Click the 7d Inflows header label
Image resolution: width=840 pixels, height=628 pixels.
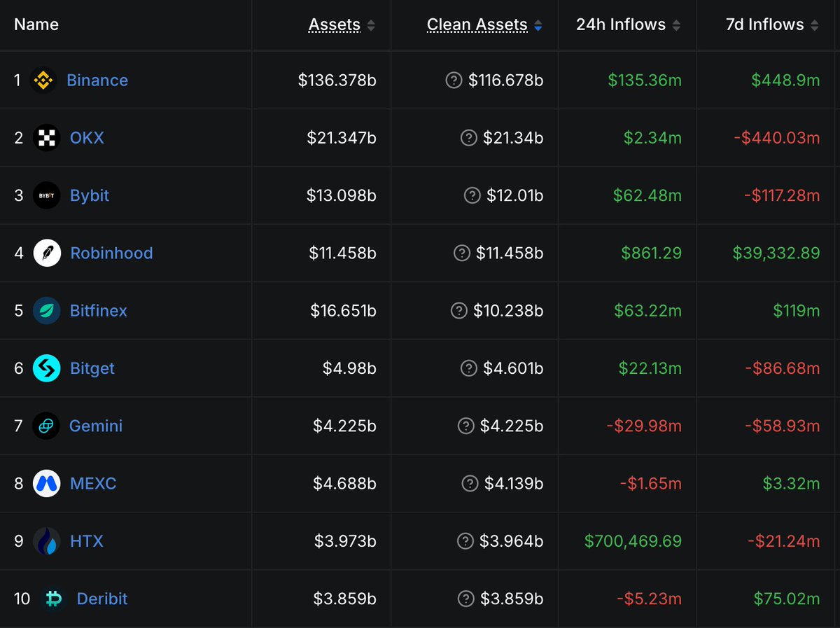pyautogui.click(x=765, y=25)
